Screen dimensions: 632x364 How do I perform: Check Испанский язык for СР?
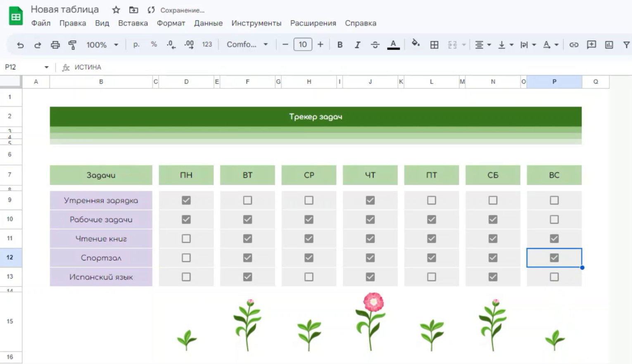(309, 277)
